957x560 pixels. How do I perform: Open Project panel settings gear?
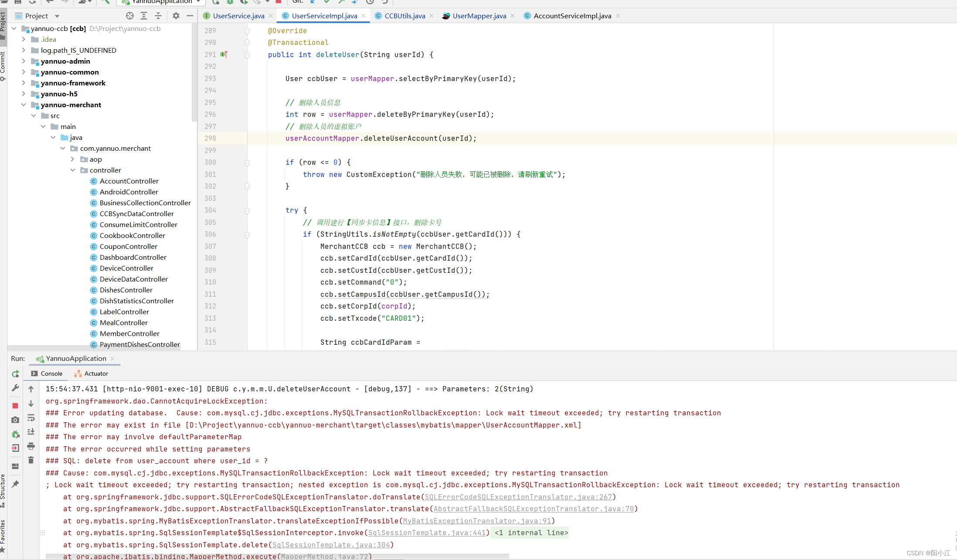[176, 16]
